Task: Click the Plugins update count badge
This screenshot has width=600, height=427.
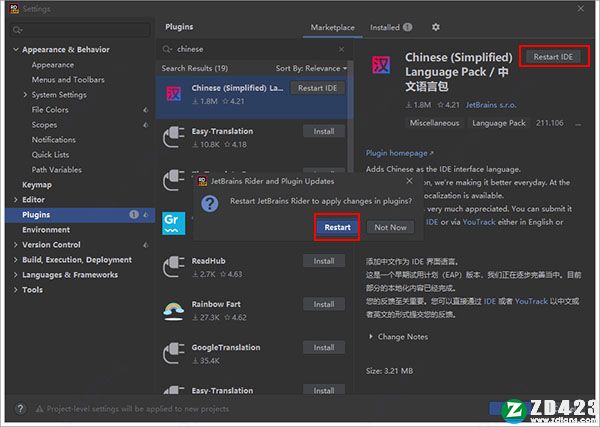Action: click(x=134, y=215)
